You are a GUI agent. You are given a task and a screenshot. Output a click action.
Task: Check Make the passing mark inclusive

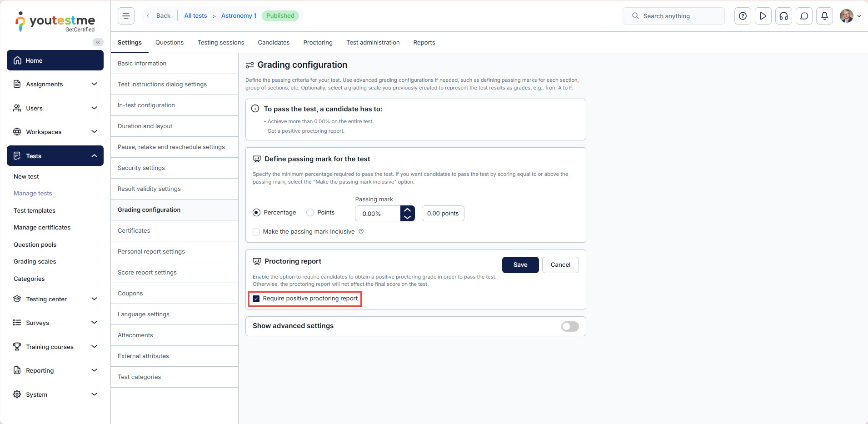coord(256,232)
